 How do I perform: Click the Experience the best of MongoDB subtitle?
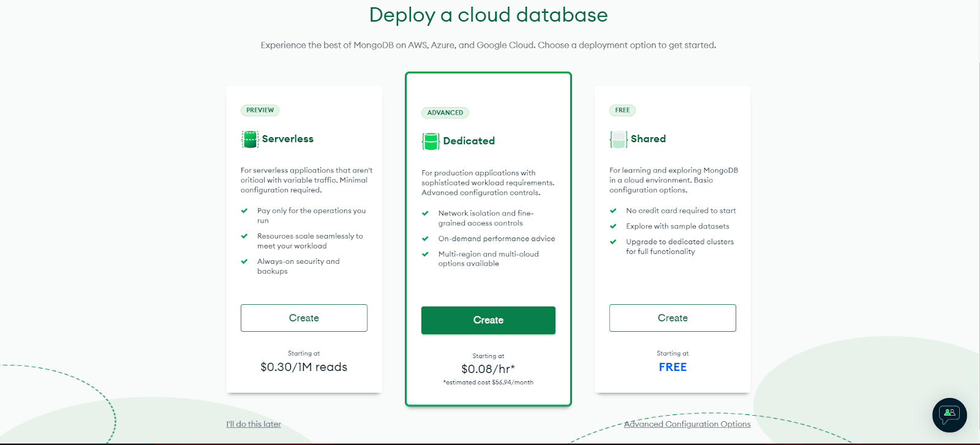(x=488, y=45)
